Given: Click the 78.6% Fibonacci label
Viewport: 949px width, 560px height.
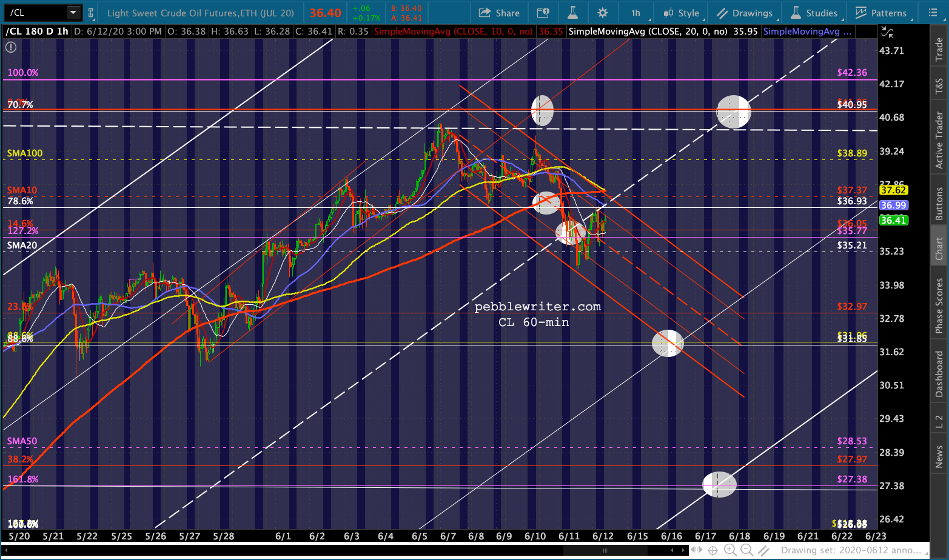Looking at the screenshot, I should (x=20, y=201).
